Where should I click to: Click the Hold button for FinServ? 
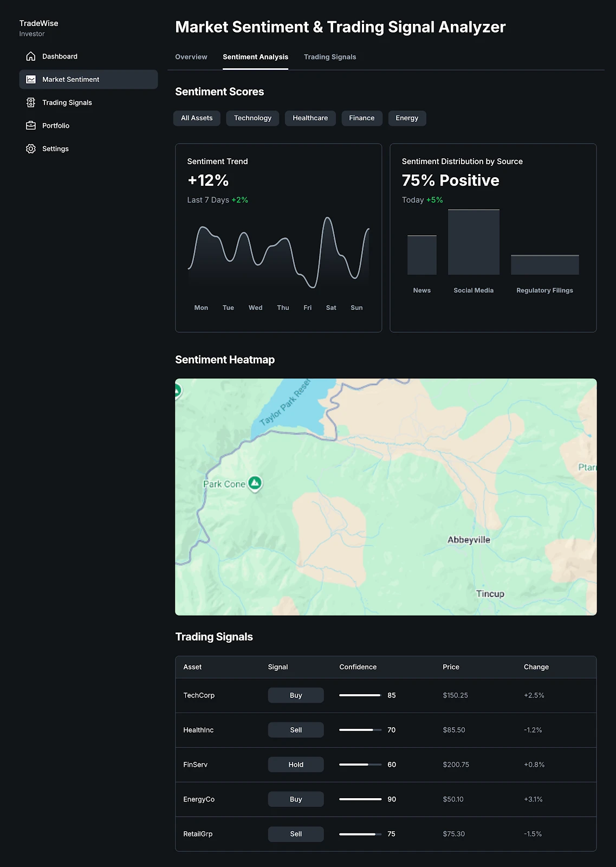(x=296, y=765)
